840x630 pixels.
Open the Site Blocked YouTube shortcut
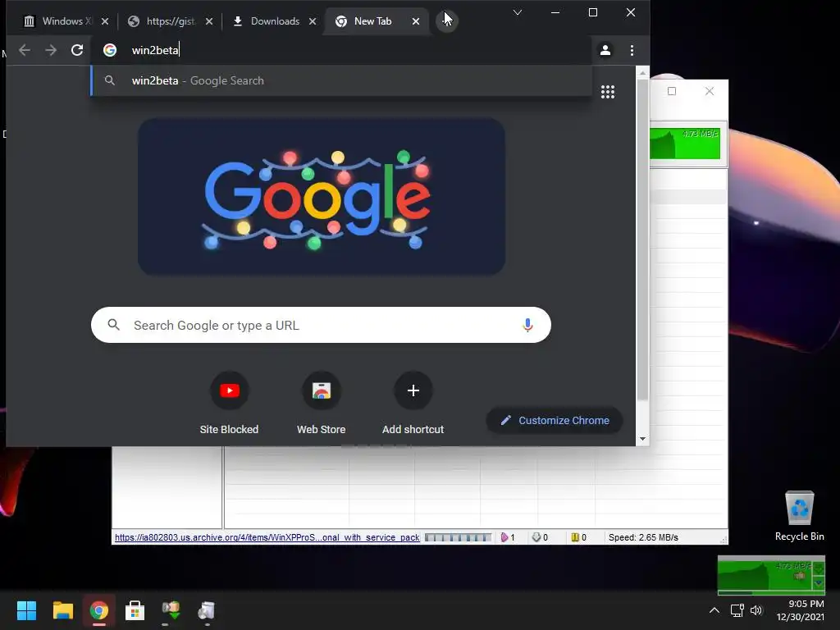pyautogui.click(x=230, y=404)
